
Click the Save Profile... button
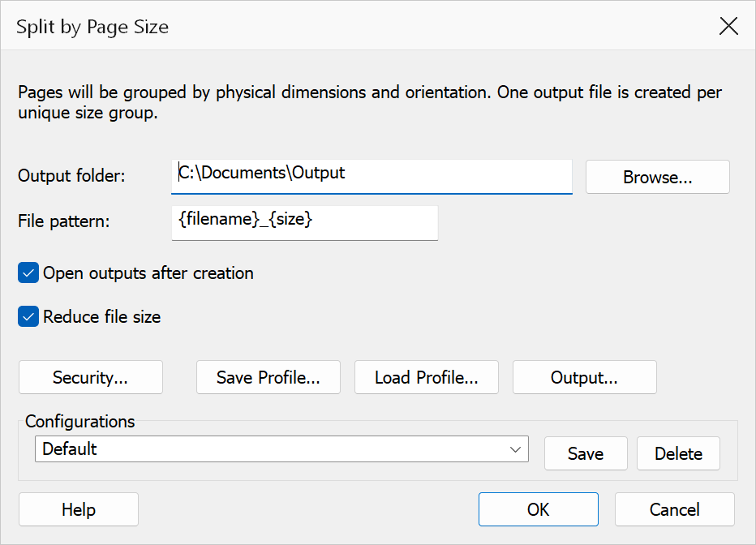click(268, 377)
